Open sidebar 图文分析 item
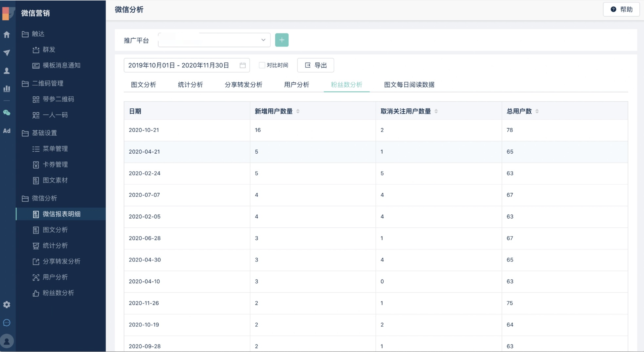644x352 pixels. [61, 230]
